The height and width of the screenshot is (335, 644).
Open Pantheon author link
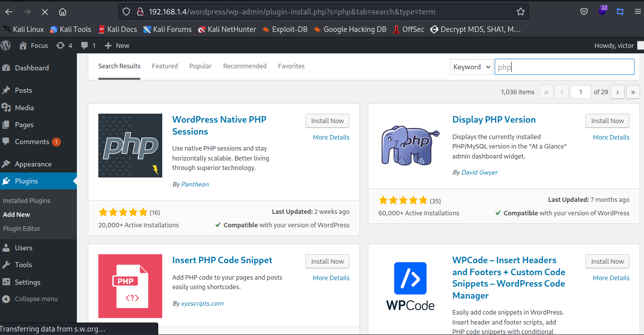195,184
